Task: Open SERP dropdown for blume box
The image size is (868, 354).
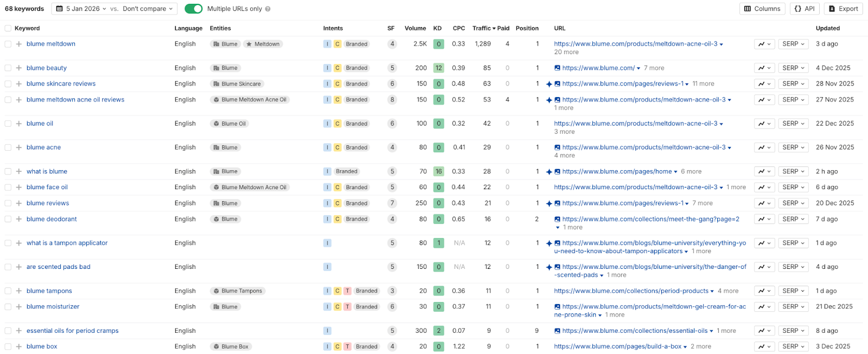Action: 793,346
